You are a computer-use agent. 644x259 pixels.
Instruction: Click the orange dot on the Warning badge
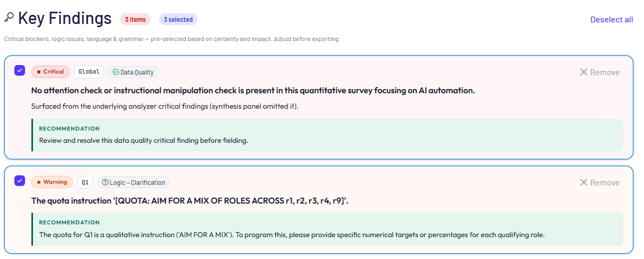39,182
